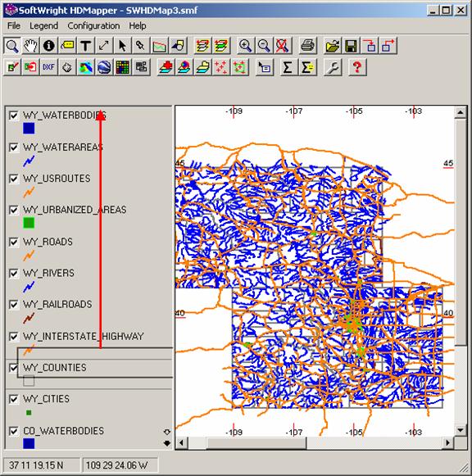Select the Zoom magnifier tool
Viewport: 472px width, 476px height.
[x=12, y=46]
